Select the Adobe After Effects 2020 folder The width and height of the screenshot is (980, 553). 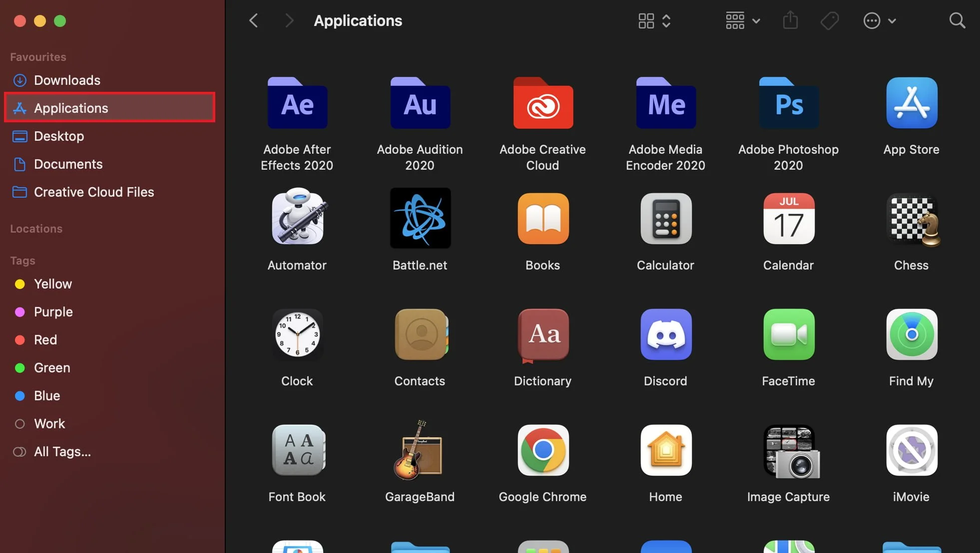click(x=297, y=103)
